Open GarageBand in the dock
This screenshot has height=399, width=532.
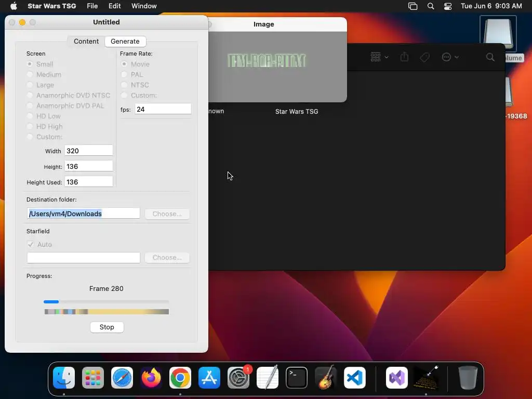[326, 378]
